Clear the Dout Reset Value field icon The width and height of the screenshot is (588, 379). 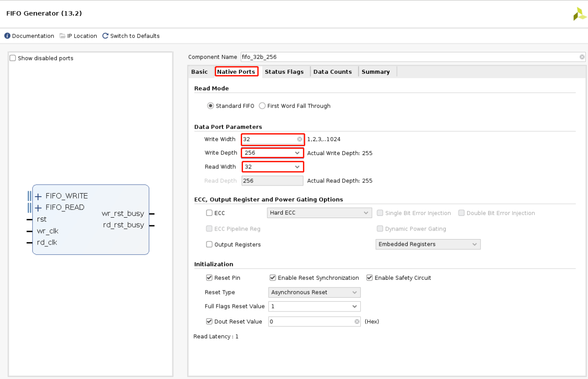pos(356,321)
